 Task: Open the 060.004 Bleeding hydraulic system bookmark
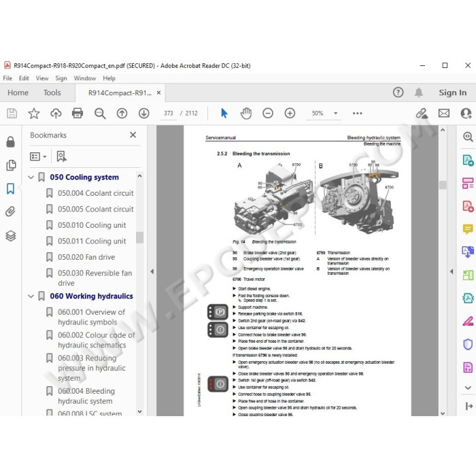86,396
